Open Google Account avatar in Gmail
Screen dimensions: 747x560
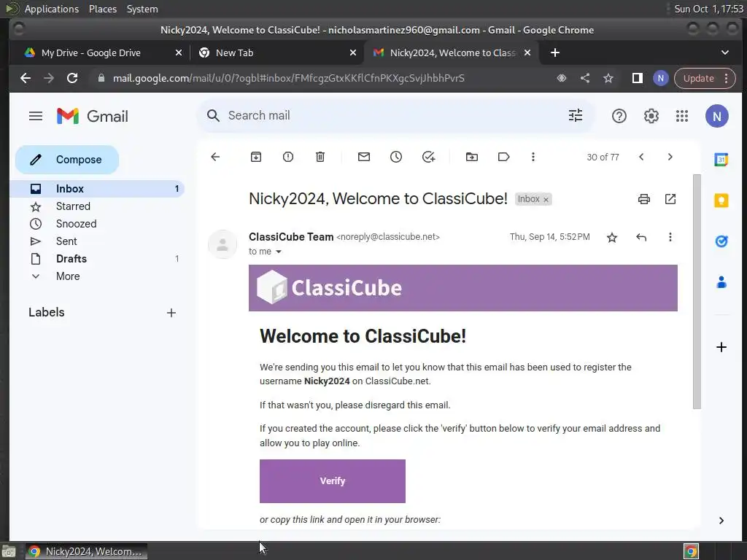[x=716, y=116]
